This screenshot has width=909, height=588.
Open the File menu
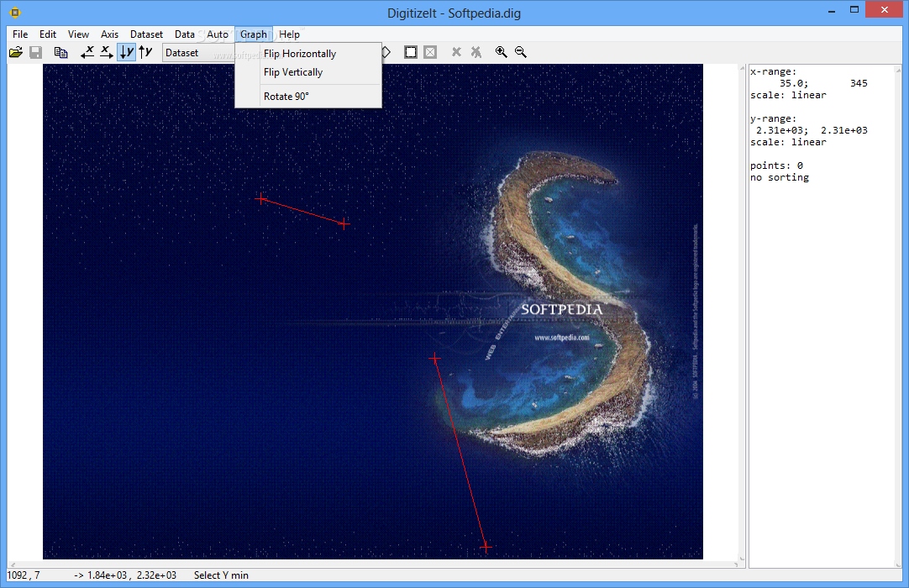(20, 34)
